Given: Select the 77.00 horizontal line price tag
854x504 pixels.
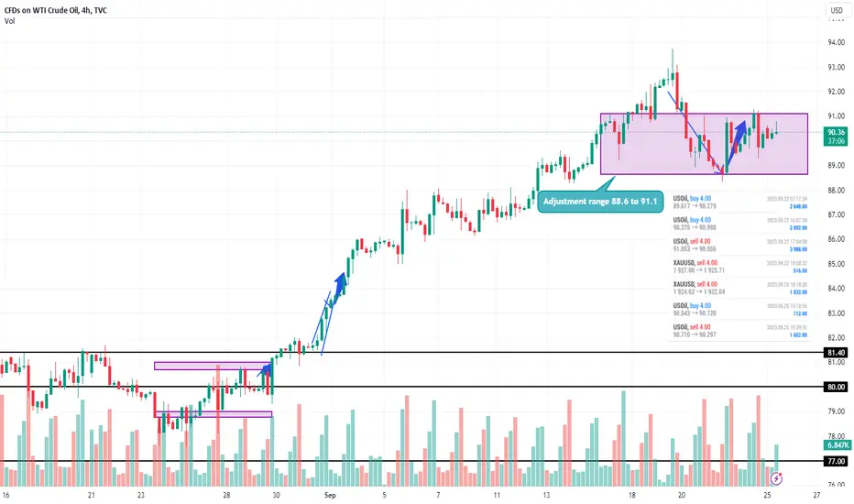Looking at the screenshot, I should (836, 461).
